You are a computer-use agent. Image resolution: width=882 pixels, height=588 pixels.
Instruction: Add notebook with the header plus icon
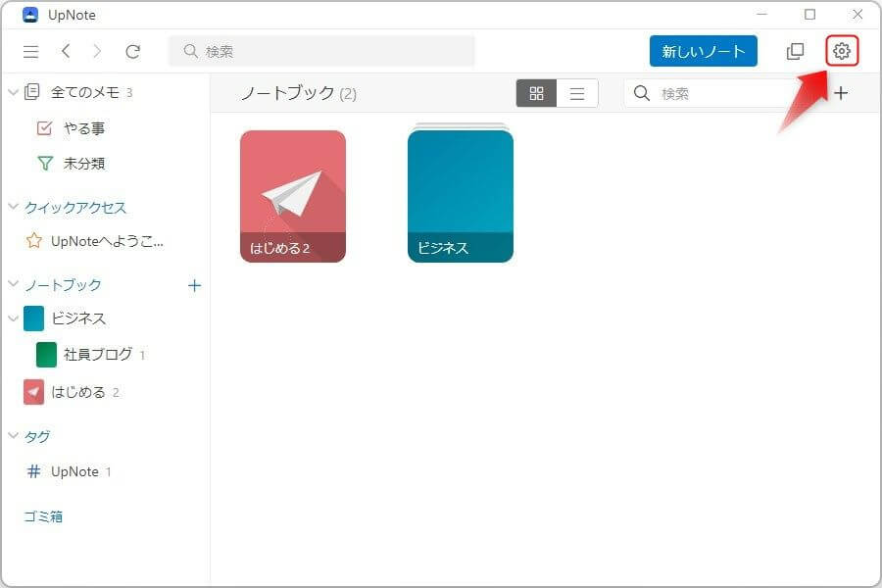tap(841, 93)
